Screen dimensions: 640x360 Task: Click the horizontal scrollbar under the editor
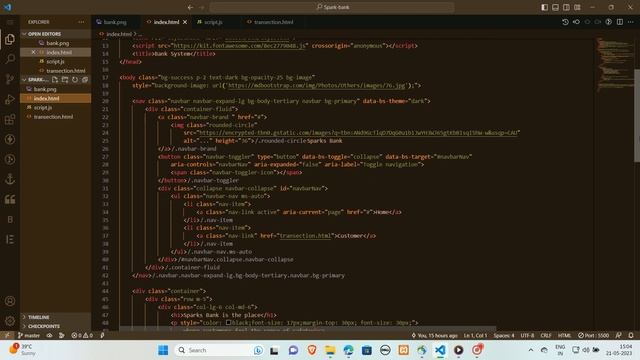point(308,329)
